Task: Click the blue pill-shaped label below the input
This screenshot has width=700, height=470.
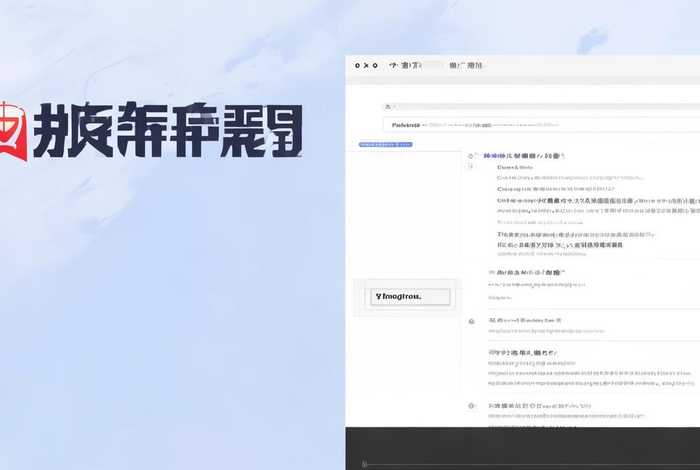Action: point(386,144)
